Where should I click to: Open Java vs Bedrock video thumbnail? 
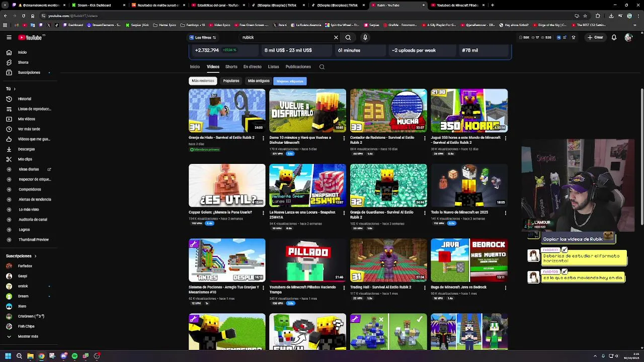[x=469, y=260]
